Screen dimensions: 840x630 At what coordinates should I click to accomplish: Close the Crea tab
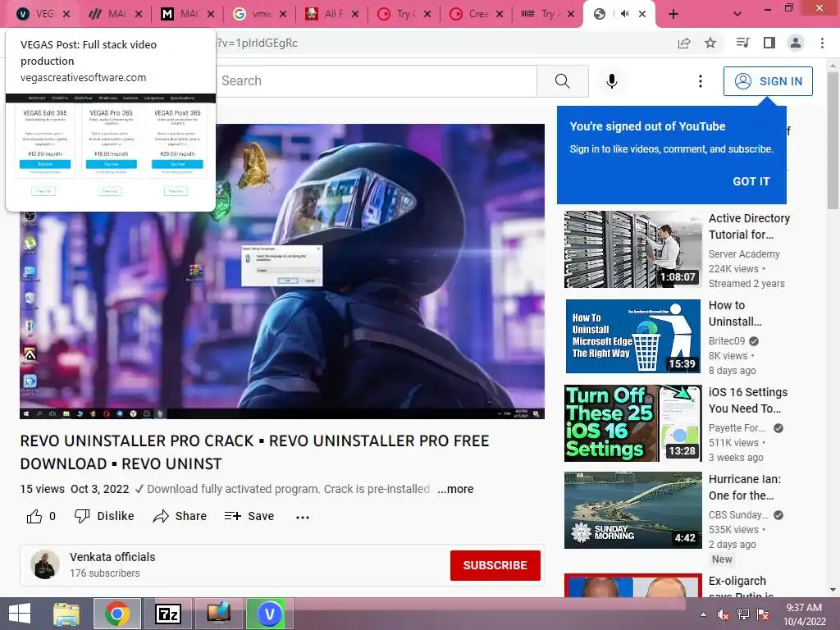click(x=500, y=14)
